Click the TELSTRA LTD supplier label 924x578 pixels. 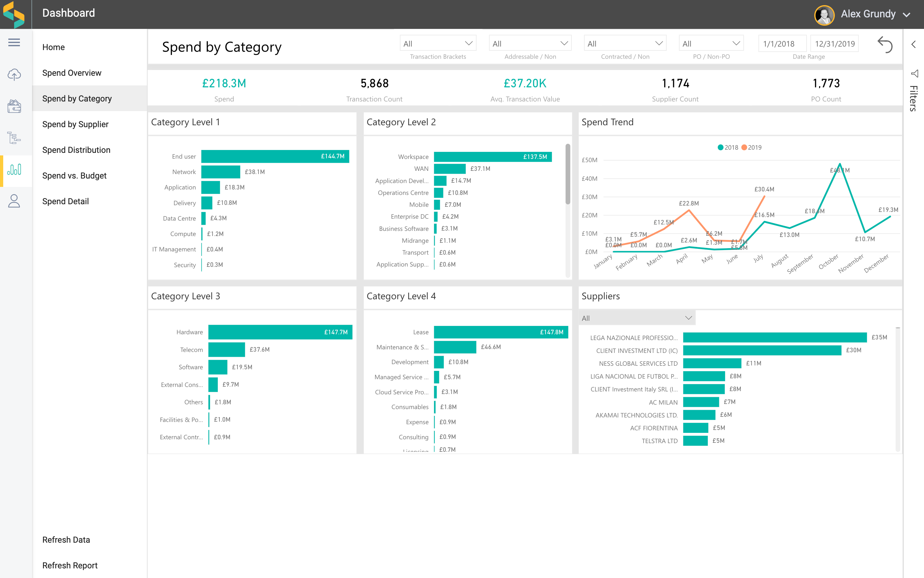pyautogui.click(x=659, y=441)
